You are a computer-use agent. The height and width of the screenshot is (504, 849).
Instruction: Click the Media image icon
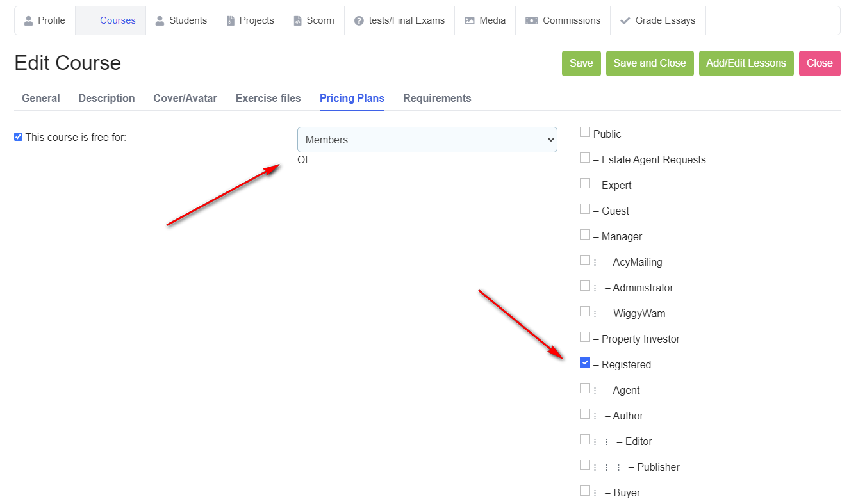pos(470,20)
